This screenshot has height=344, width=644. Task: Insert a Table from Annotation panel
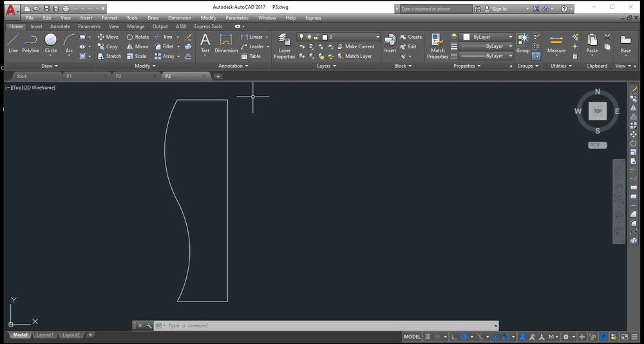[x=251, y=56]
